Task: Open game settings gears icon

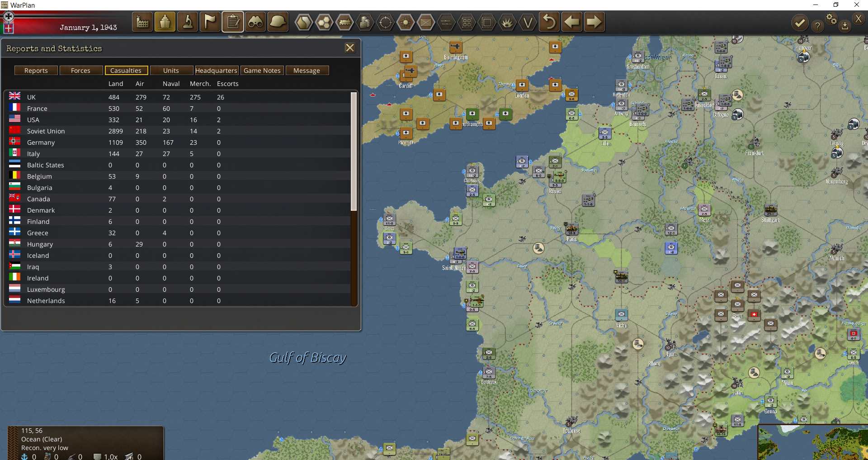Action: tap(832, 19)
